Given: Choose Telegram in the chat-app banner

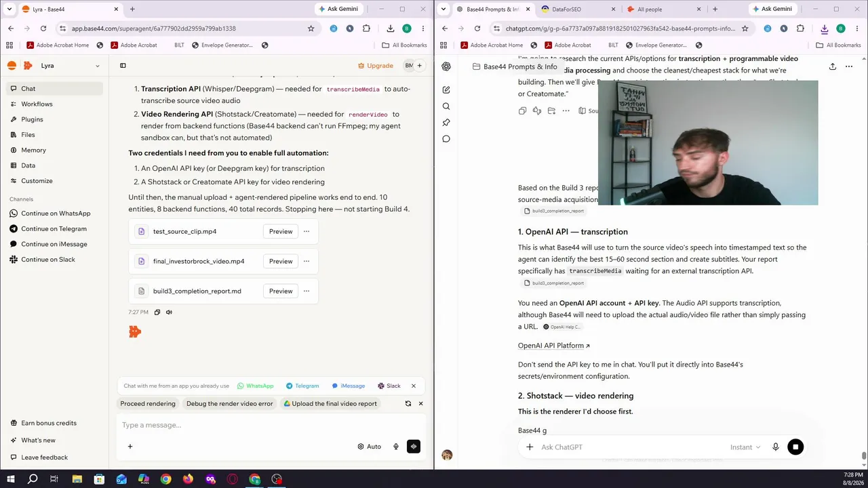Looking at the screenshot, I should [302, 386].
